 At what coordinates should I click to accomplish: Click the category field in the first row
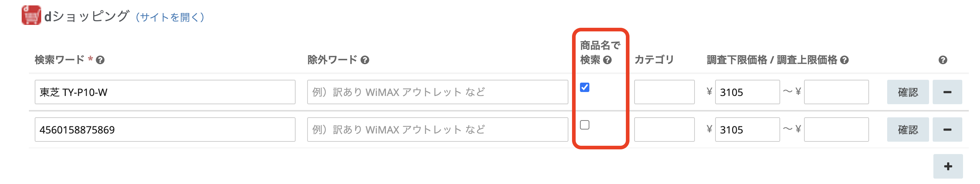pyautogui.click(x=664, y=92)
